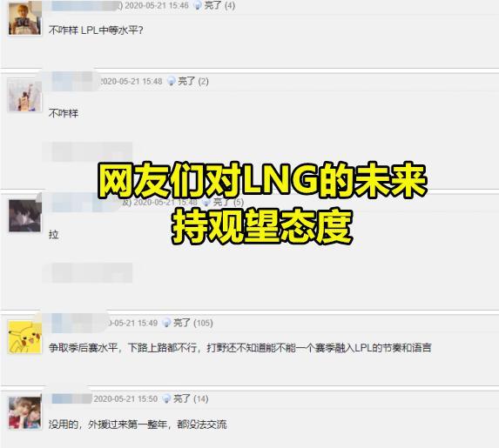Click the lightbulb icon beside 亮了 (4)

[198, 5]
